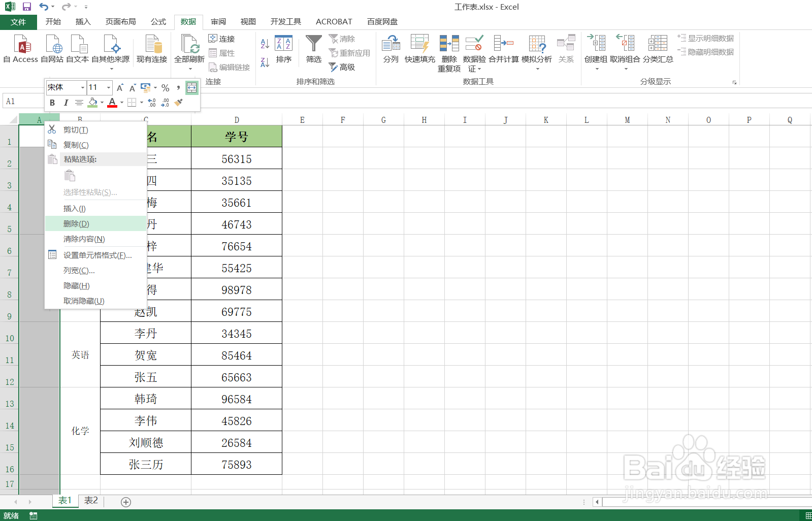
Task: Open outline (分级显示) dialog launcher
Action: click(734, 82)
